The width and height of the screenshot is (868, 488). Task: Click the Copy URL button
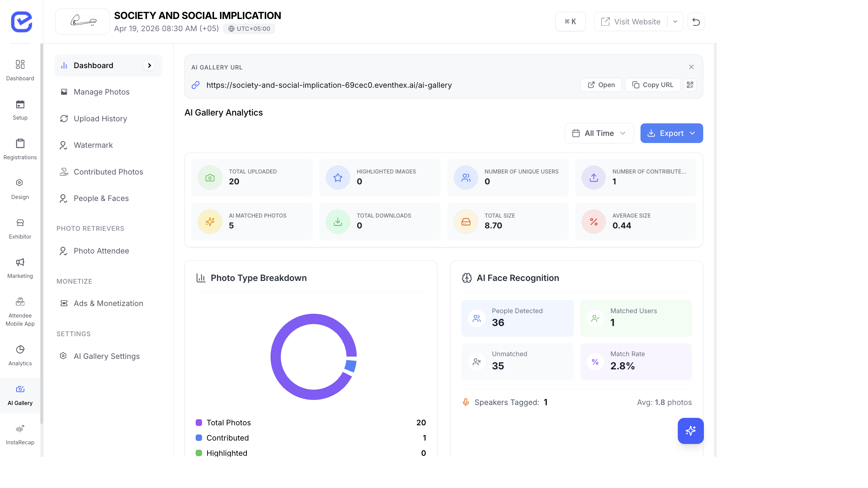pos(653,85)
